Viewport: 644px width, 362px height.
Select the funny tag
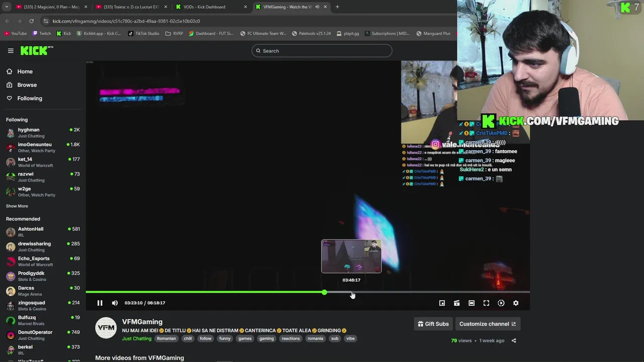coord(225,338)
